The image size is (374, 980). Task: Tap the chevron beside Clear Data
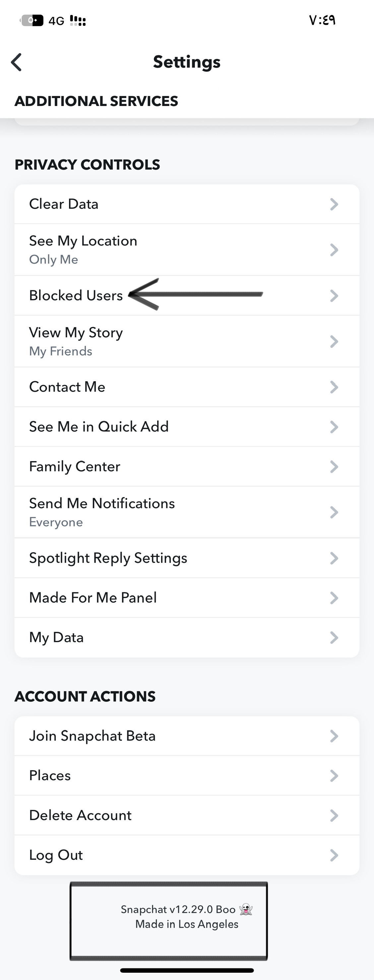(x=334, y=204)
